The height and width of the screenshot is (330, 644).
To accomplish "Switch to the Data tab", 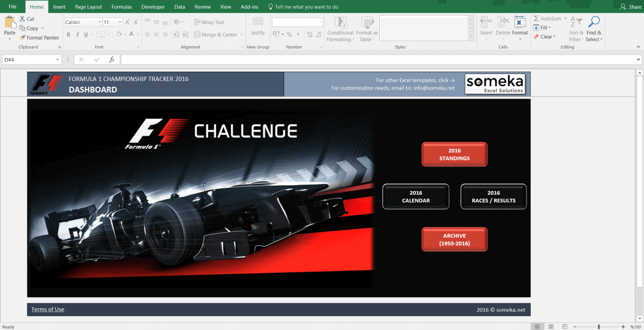I will [180, 7].
